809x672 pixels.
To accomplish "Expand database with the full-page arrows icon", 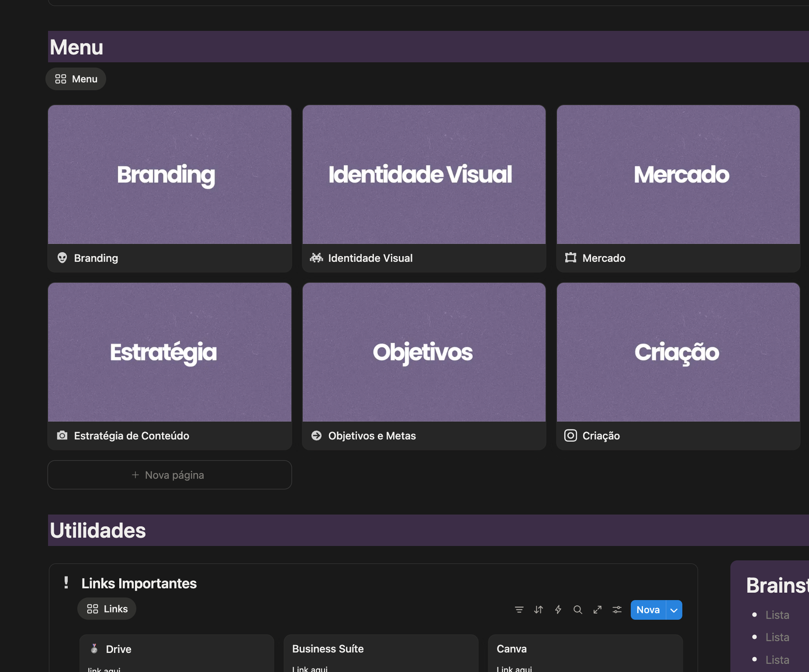I will [597, 610].
